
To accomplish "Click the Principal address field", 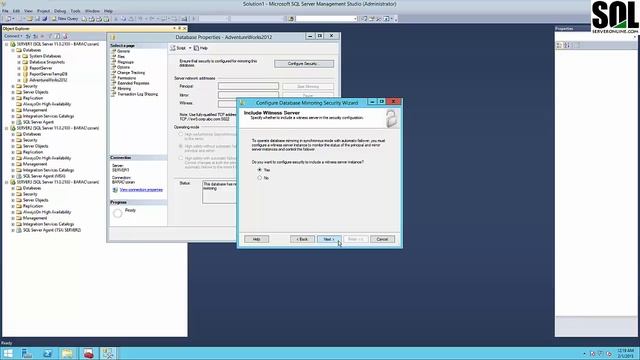I will [x=248, y=86].
